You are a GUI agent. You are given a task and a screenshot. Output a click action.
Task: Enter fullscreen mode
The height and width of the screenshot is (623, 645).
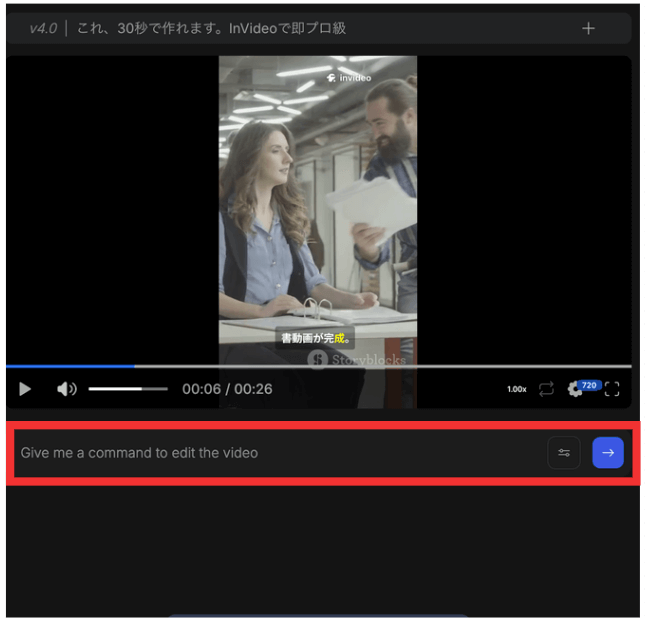(x=612, y=389)
